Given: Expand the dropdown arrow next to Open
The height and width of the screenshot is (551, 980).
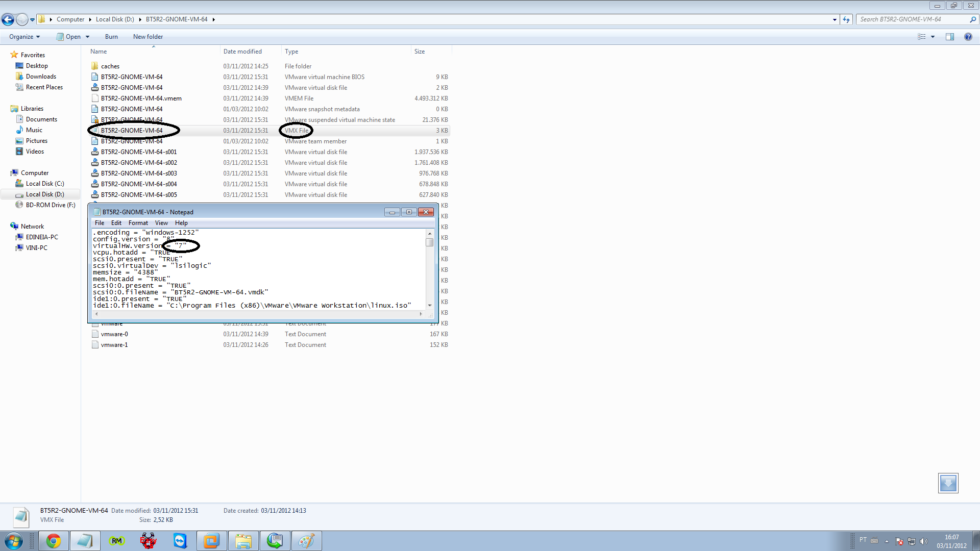Looking at the screenshot, I should coord(87,37).
